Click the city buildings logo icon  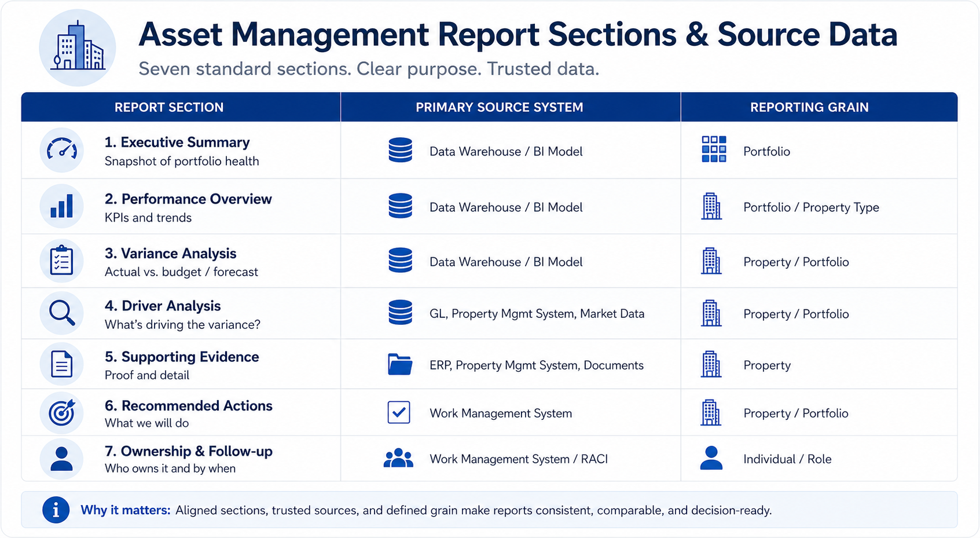78,47
